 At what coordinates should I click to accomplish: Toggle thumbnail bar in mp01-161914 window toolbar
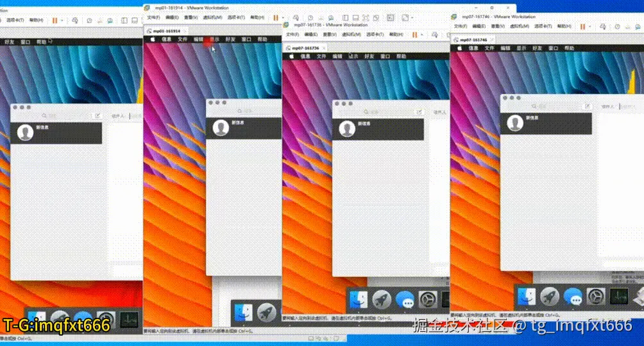355,18
